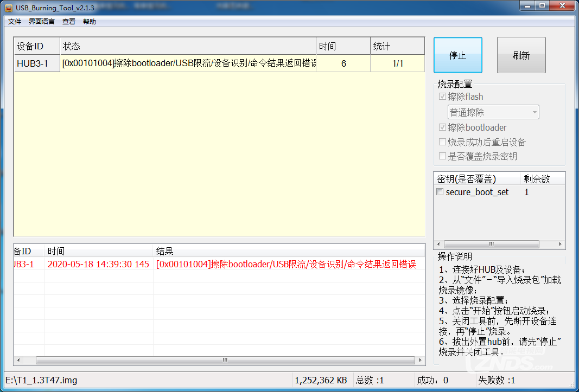Click right arrow of key list scrollbar

tap(560, 244)
